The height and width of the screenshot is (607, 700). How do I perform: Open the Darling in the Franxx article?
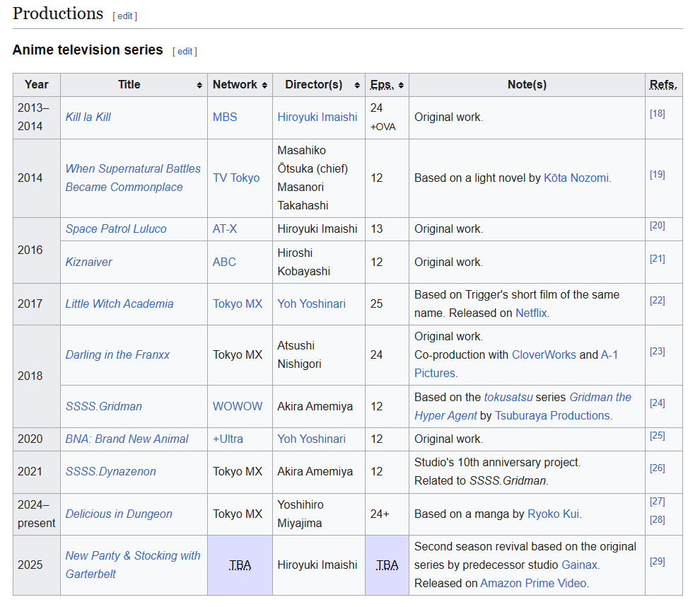click(117, 354)
